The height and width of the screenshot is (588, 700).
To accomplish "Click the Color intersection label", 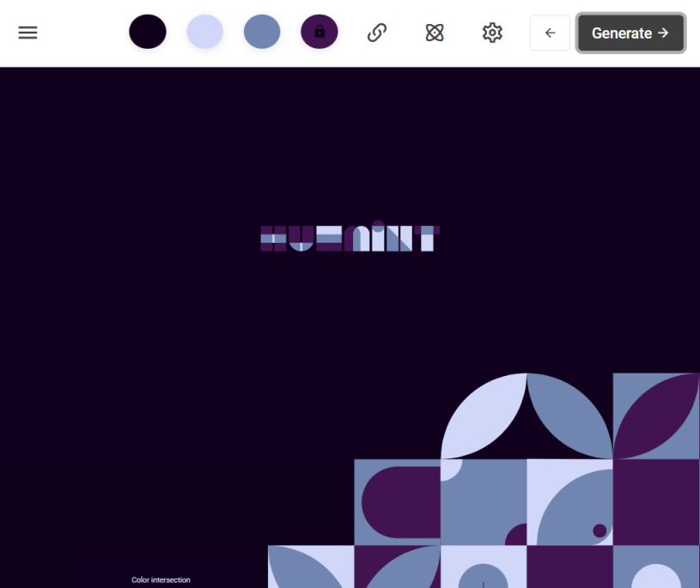I will (x=161, y=580).
